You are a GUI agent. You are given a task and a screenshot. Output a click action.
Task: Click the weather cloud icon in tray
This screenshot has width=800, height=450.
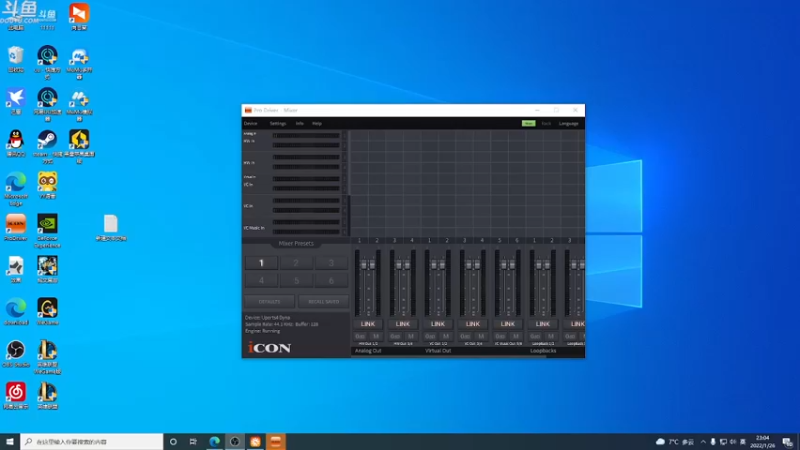coord(660,441)
